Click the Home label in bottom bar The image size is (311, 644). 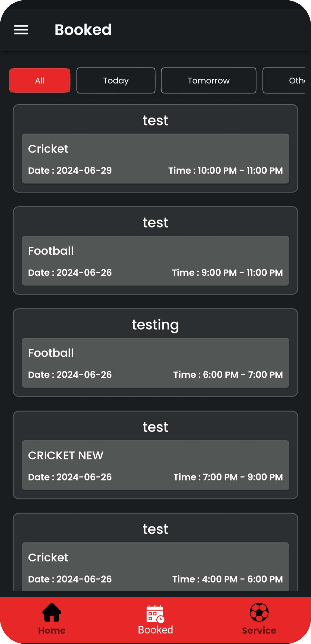click(52, 630)
